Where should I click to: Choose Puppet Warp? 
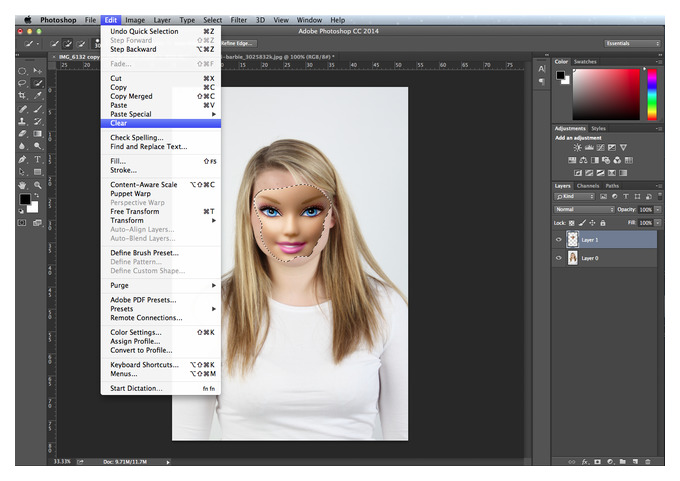160,193
